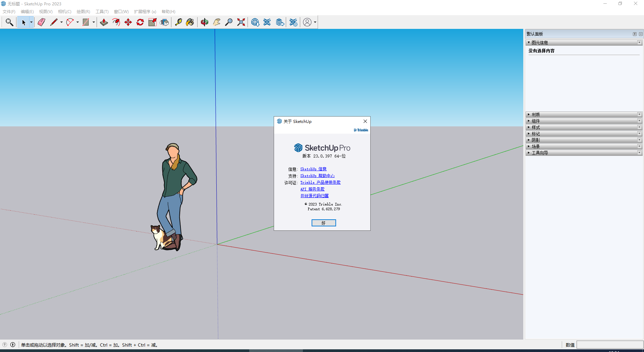Open the 开放源代码归属 link
644x352 pixels.
(x=314, y=196)
